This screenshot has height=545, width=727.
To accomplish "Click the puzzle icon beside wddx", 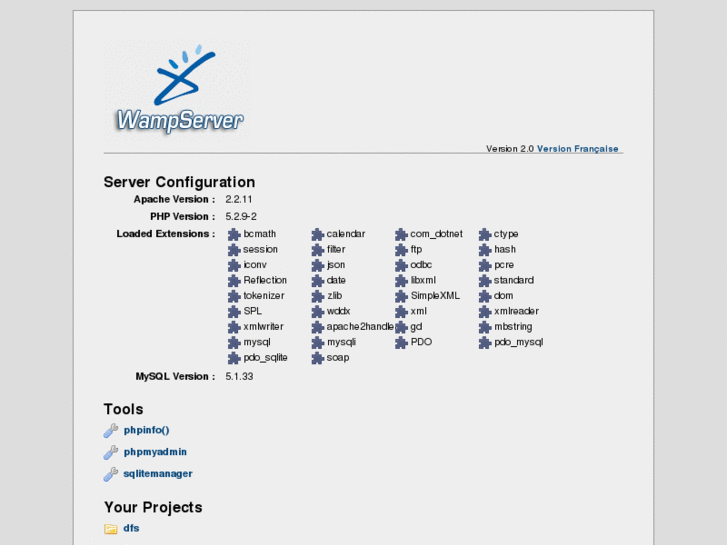I will (x=317, y=312).
